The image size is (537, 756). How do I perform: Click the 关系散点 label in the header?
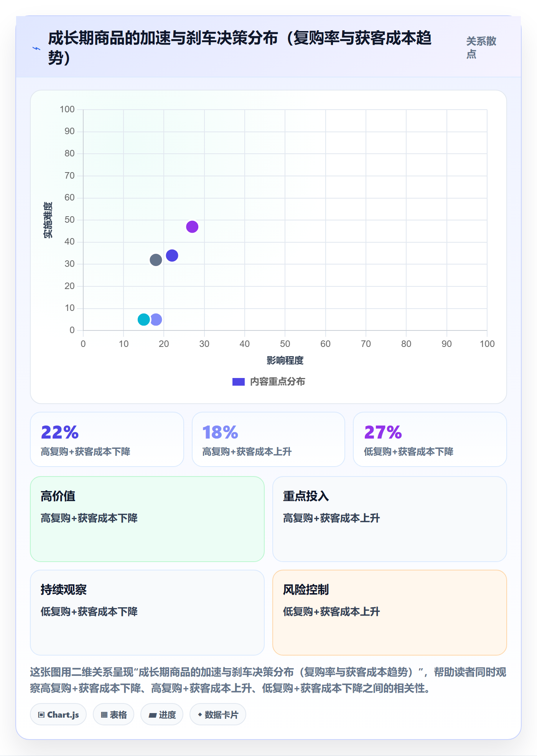point(481,48)
